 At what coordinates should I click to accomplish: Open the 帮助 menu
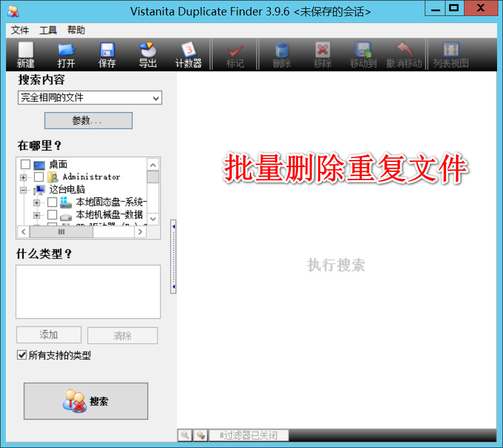point(76,30)
